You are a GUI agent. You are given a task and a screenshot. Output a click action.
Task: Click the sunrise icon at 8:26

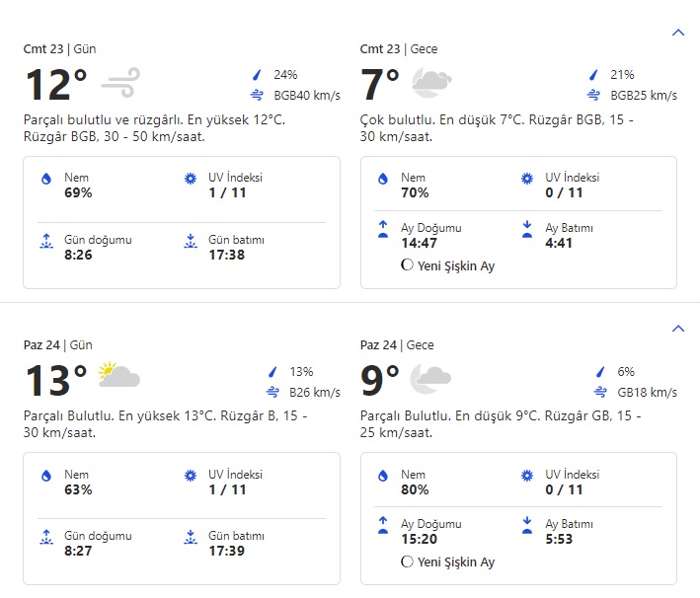coord(45,241)
